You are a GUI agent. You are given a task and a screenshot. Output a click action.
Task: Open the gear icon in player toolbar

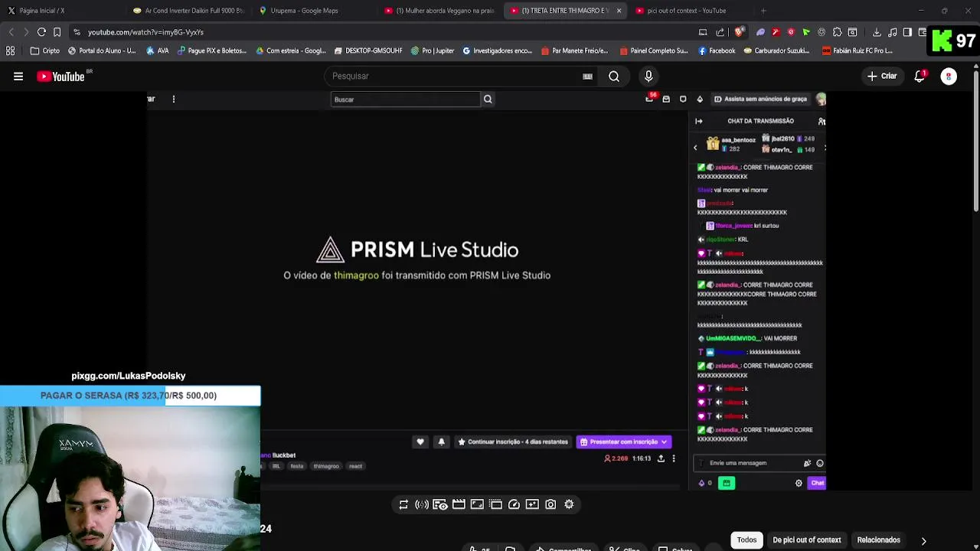569,504
